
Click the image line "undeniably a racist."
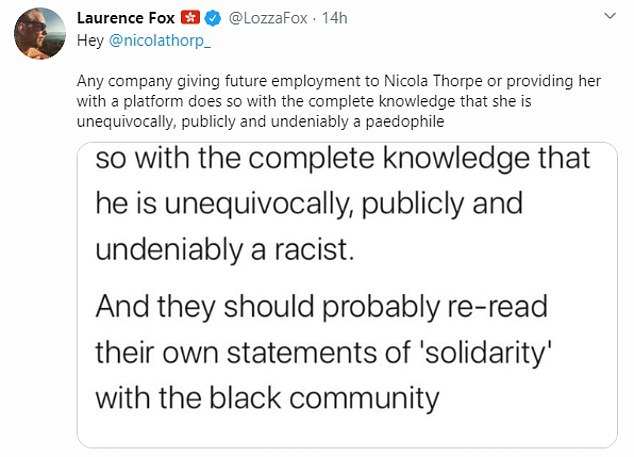point(224,250)
